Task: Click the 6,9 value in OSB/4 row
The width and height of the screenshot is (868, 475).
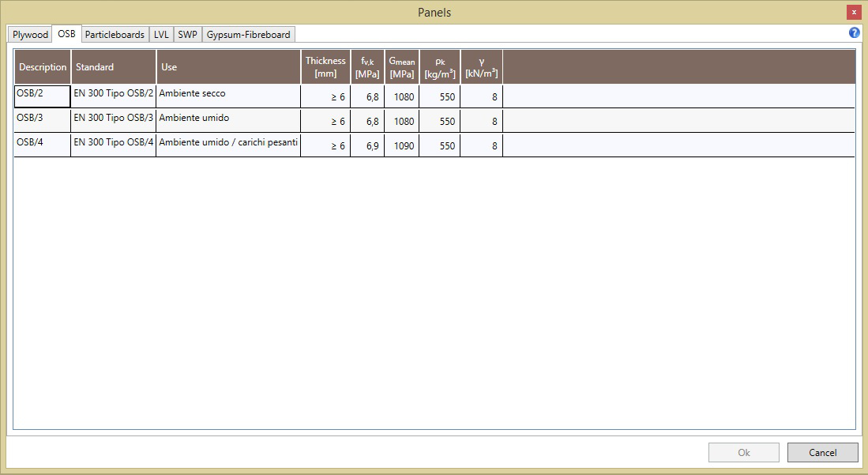Action: point(367,145)
